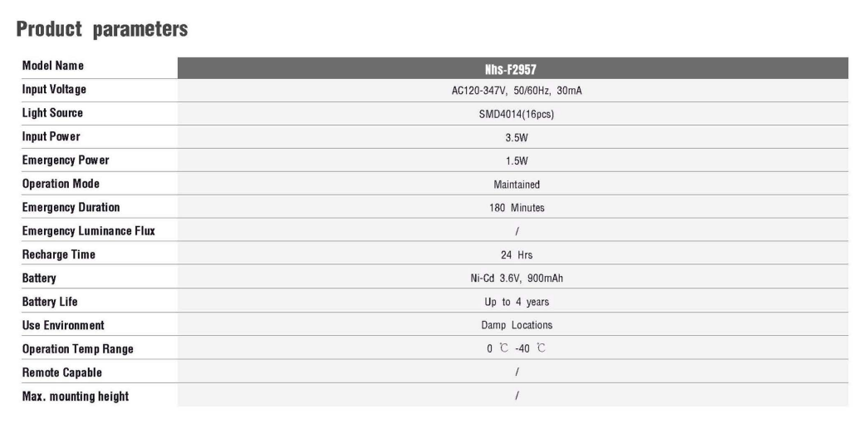
Task: Click the Operation Temp Range label
Action: [77, 349]
